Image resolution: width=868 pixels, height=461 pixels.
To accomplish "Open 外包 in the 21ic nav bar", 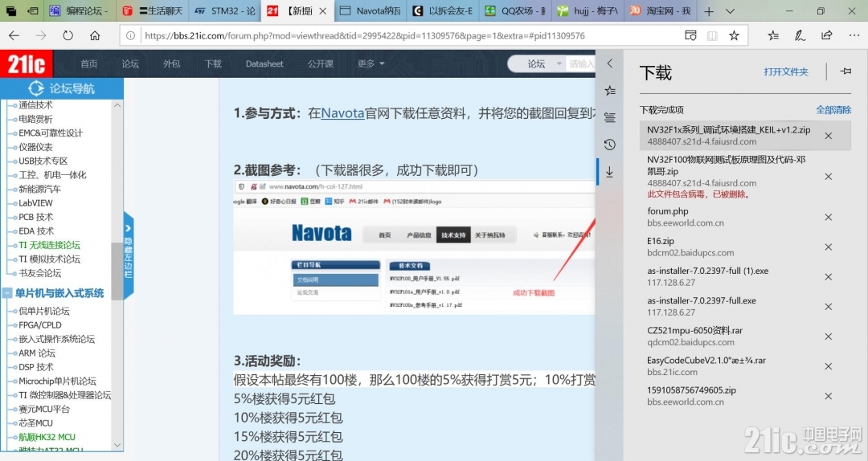I will [172, 63].
